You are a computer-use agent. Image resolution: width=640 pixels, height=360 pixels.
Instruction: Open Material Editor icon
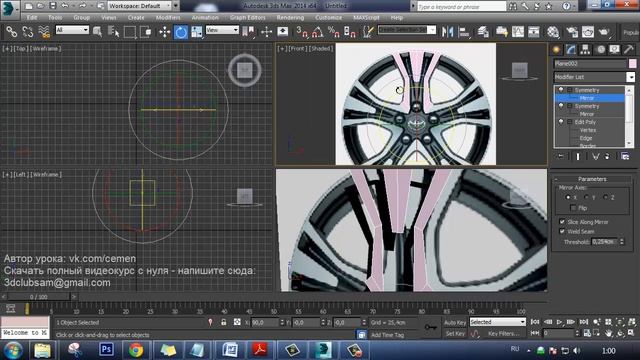pos(553,31)
